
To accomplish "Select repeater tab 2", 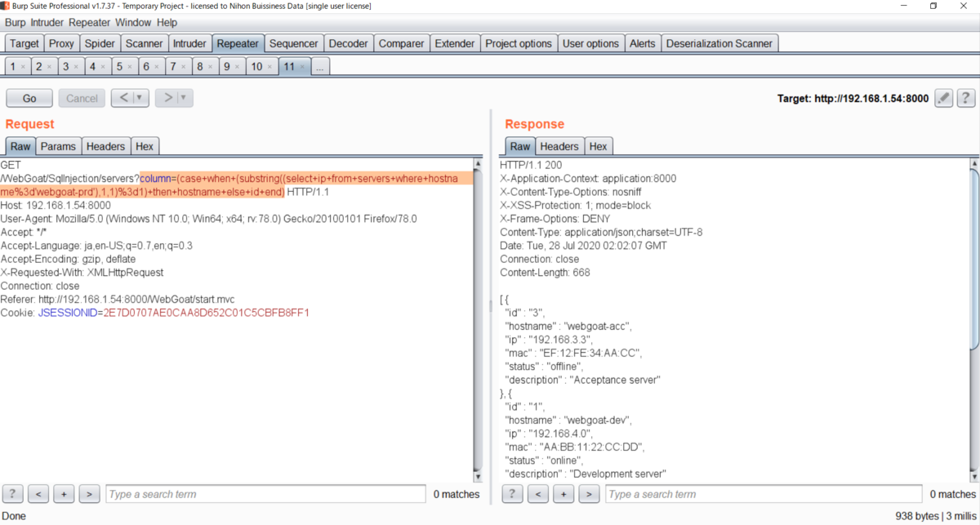I will [38, 67].
